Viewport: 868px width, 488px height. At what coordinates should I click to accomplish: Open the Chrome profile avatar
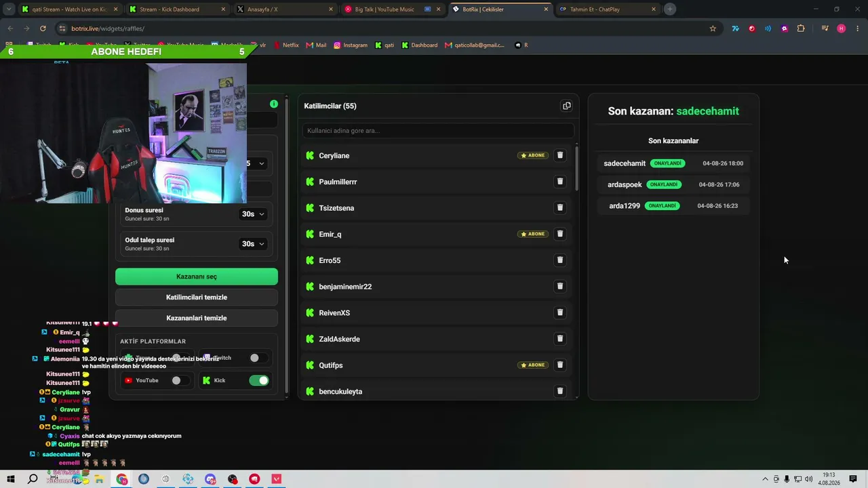click(842, 28)
